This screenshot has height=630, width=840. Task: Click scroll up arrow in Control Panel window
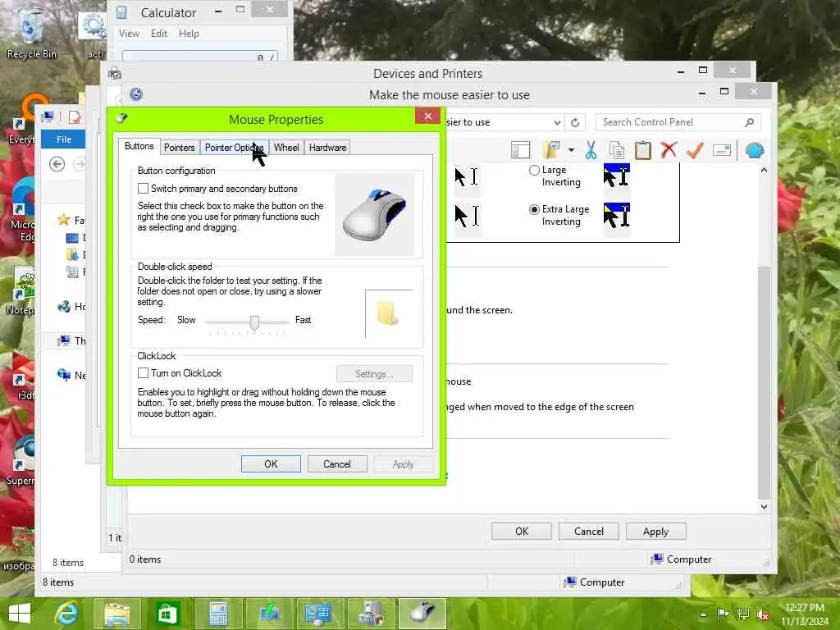point(764,171)
